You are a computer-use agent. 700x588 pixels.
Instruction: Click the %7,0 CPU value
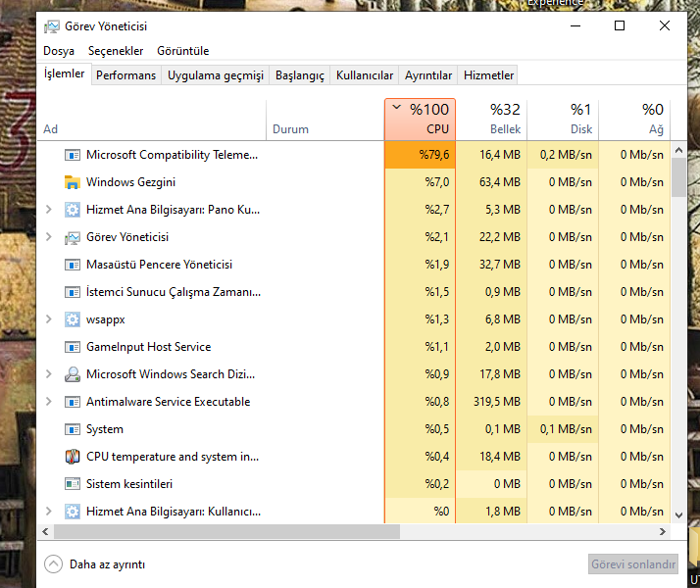(436, 182)
